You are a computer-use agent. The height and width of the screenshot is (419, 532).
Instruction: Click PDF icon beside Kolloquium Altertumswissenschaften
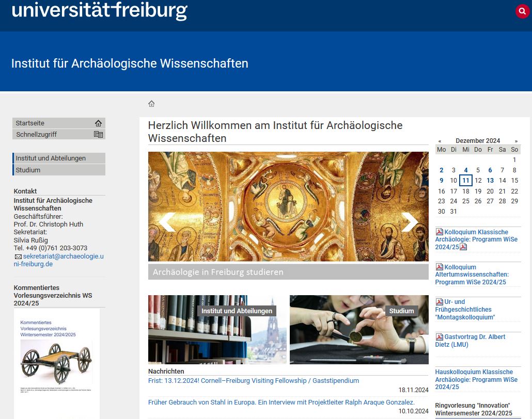pos(440,267)
